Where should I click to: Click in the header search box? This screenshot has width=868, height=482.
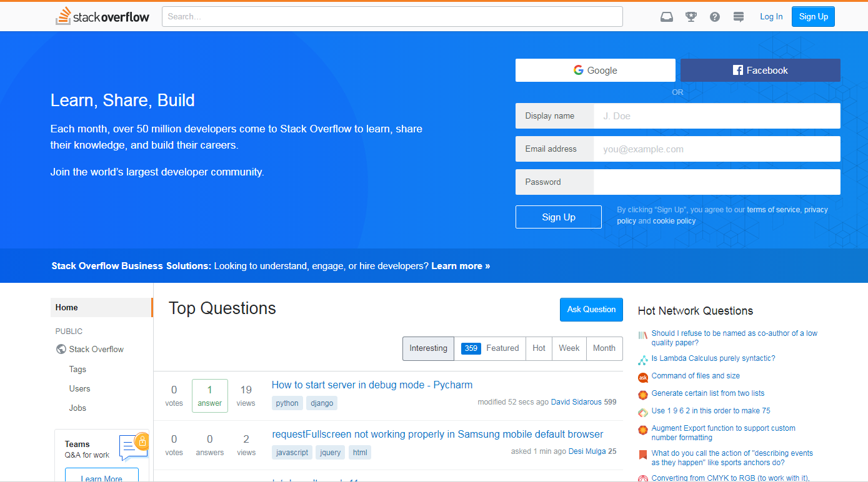392,17
